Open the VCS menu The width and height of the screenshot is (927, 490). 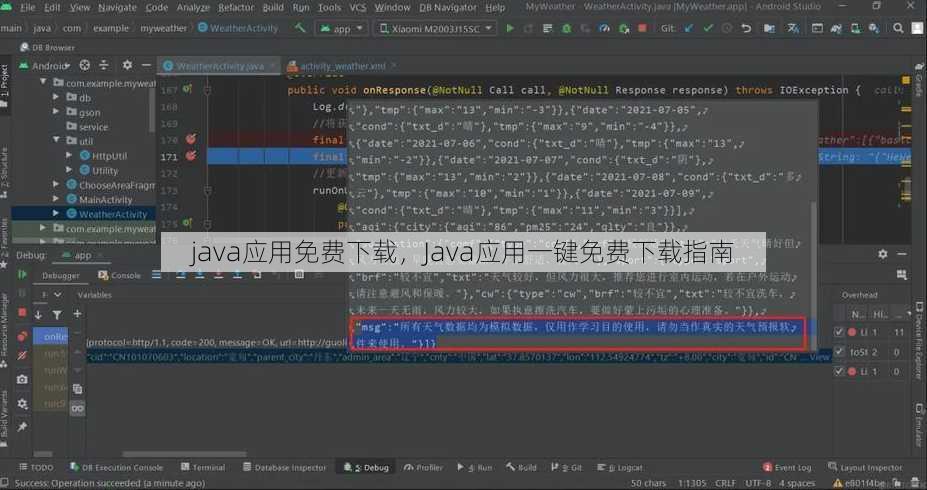pyautogui.click(x=357, y=8)
